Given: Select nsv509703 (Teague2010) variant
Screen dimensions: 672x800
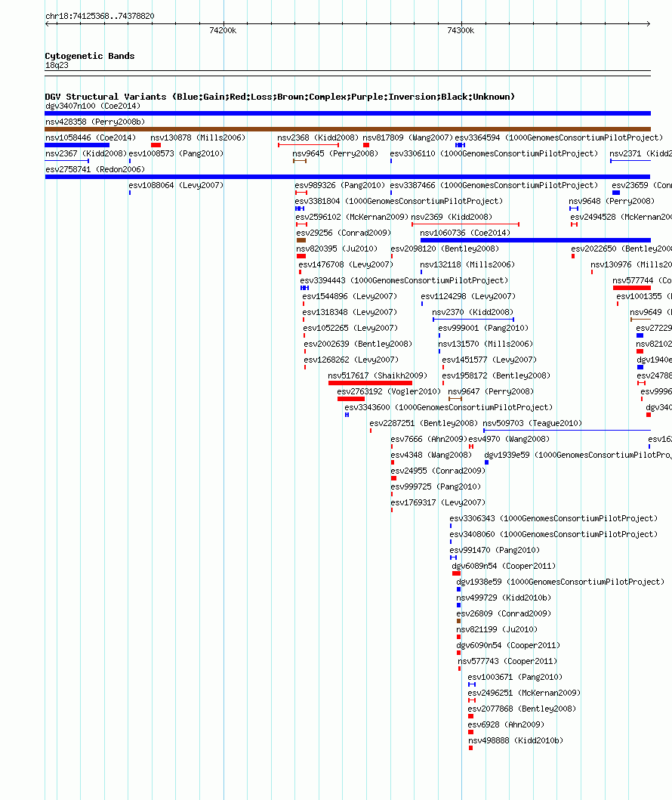Looking at the screenshot, I should pos(532,423).
